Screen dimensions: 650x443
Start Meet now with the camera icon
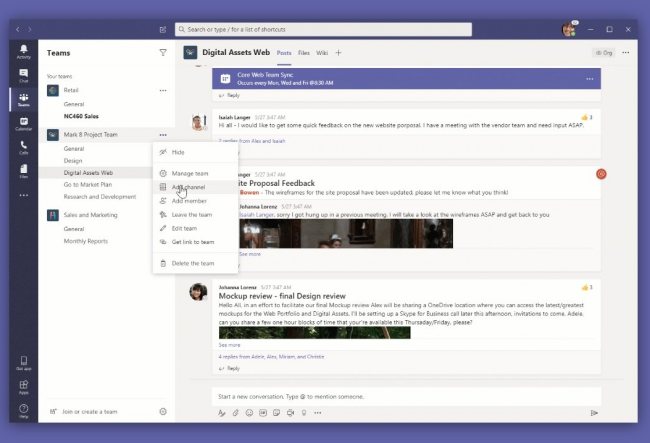pyautogui.click(x=290, y=413)
